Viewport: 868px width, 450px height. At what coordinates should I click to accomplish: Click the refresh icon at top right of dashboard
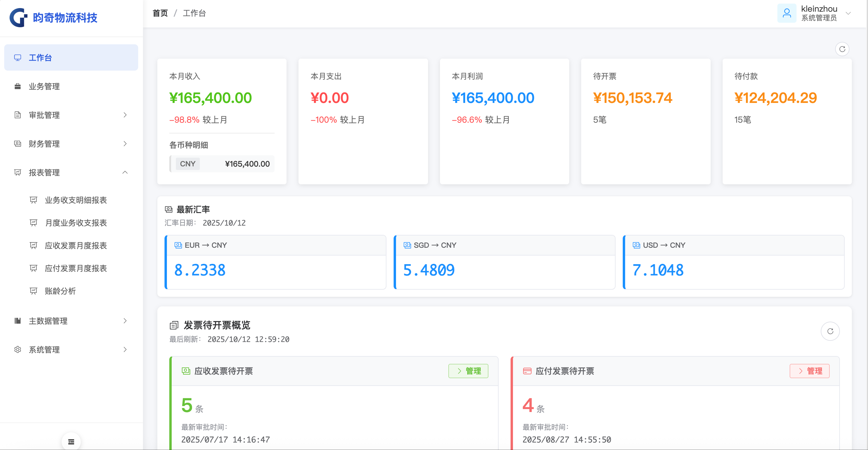[x=842, y=49]
